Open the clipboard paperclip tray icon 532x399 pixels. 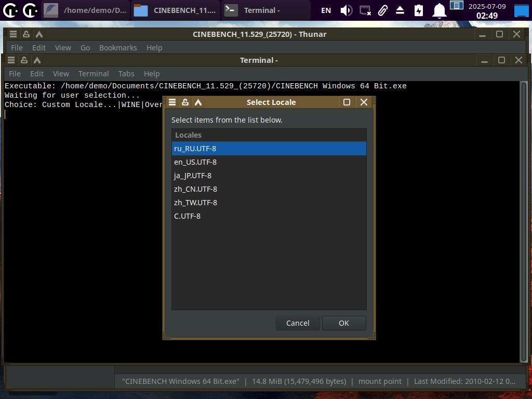(x=383, y=10)
